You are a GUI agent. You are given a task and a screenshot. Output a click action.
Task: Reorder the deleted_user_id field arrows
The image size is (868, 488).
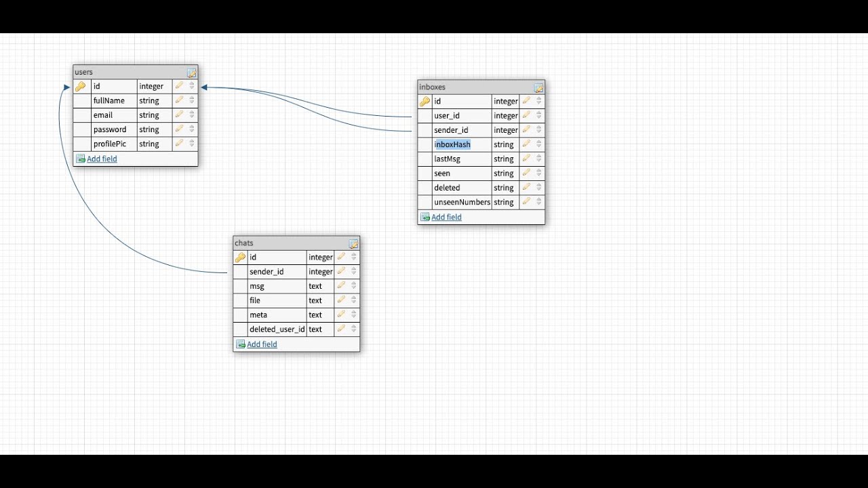coord(354,329)
